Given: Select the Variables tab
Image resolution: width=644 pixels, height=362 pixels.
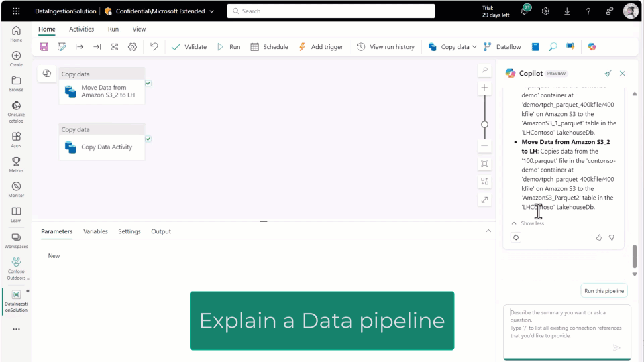Looking at the screenshot, I should click(95, 231).
